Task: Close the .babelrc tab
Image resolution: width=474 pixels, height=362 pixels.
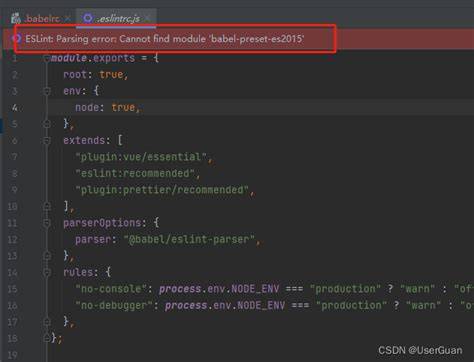Action: (x=68, y=19)
